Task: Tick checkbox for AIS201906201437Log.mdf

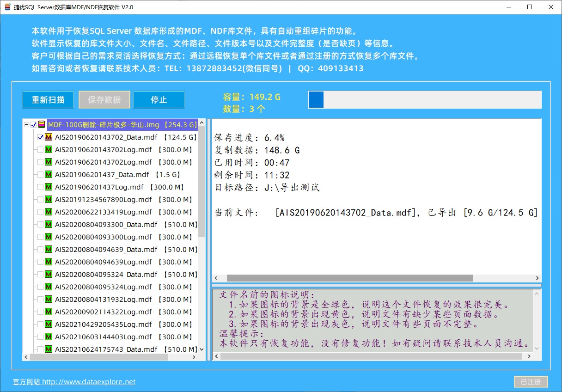Action: tap(40, 187)
